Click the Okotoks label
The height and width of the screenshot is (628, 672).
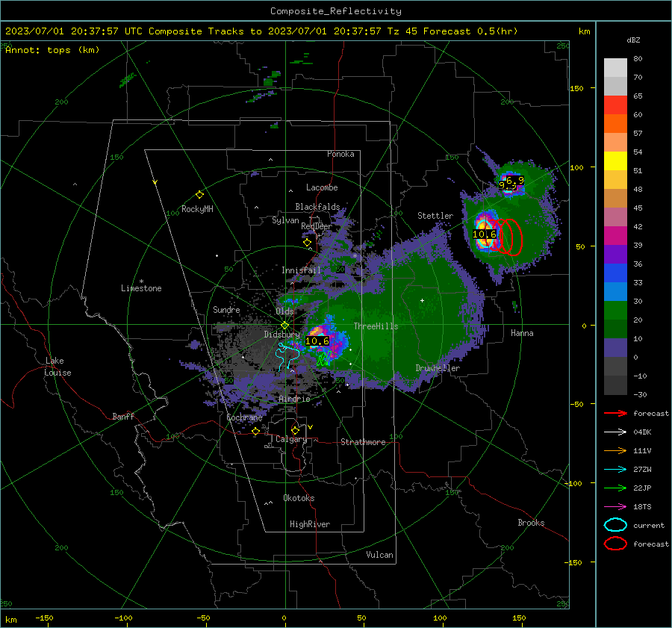coord(299,498)
